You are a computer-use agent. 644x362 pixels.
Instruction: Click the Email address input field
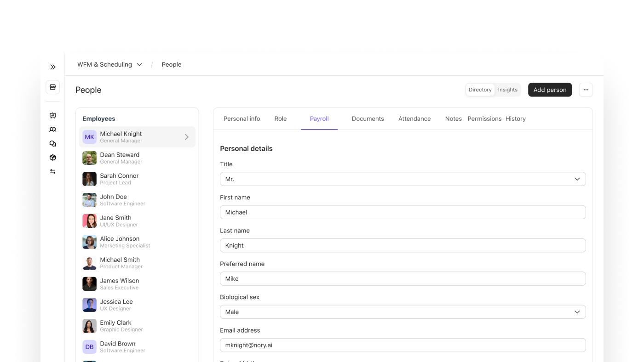[402, 345]
